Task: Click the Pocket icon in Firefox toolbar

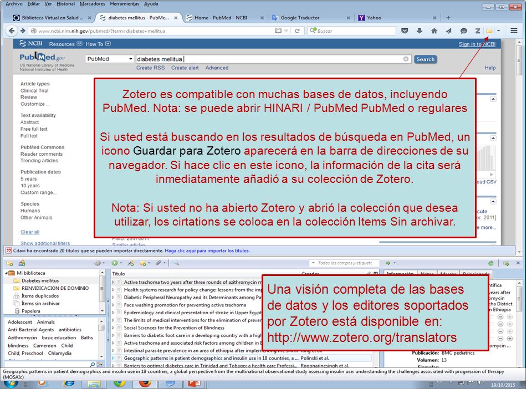Action: click(405, 31)
